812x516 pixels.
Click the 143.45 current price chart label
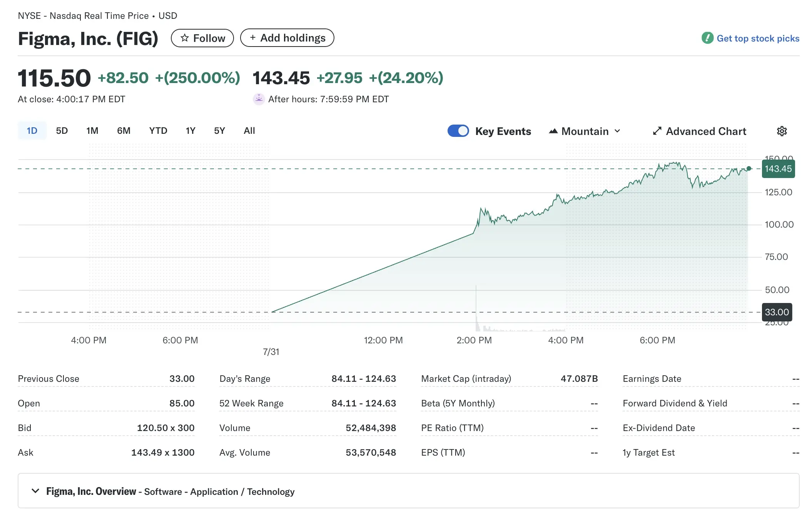coord(778,169)
